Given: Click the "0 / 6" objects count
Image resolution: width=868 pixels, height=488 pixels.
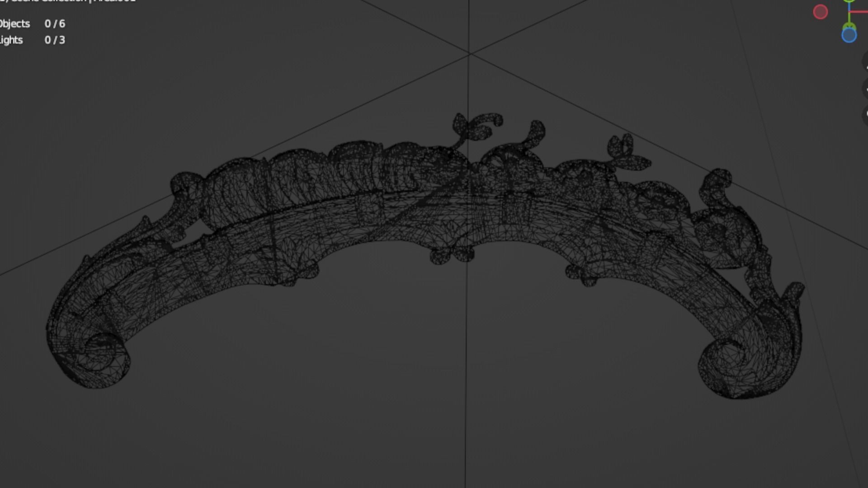Looking at the screenshot, I should tap(55, 23).
